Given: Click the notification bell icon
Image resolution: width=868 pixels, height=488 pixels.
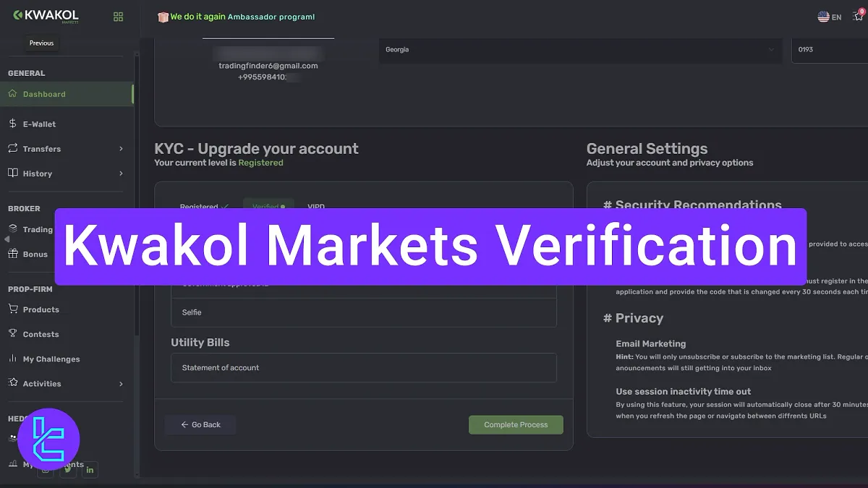Looking at the screenshot, I should pos(857,16).
